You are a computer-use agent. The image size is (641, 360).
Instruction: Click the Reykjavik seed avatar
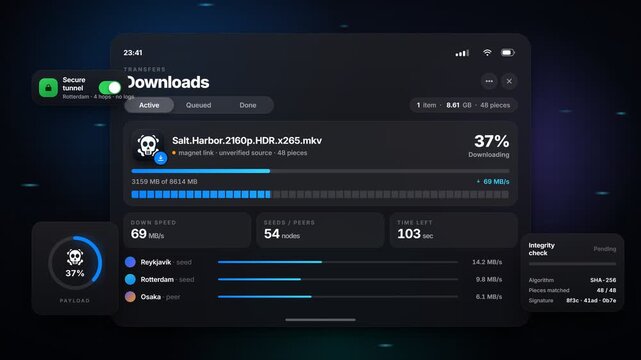tap(130, 262)
